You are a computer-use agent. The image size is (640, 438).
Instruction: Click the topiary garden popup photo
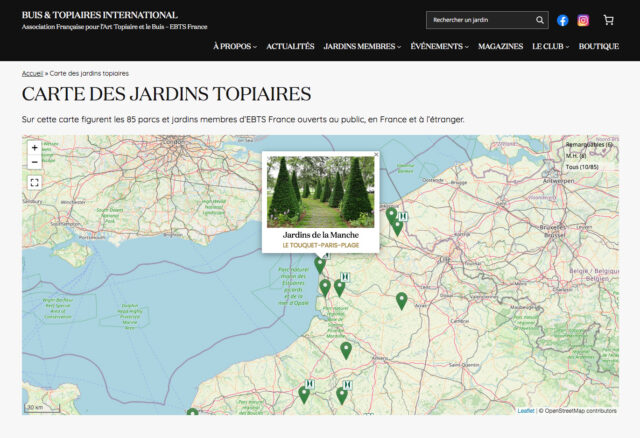click(x=320, y=191)
